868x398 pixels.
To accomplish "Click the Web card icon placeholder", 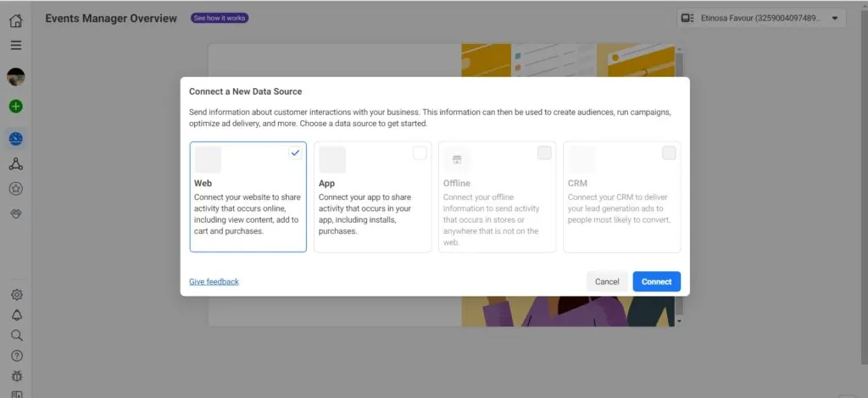I will [208, 160].
